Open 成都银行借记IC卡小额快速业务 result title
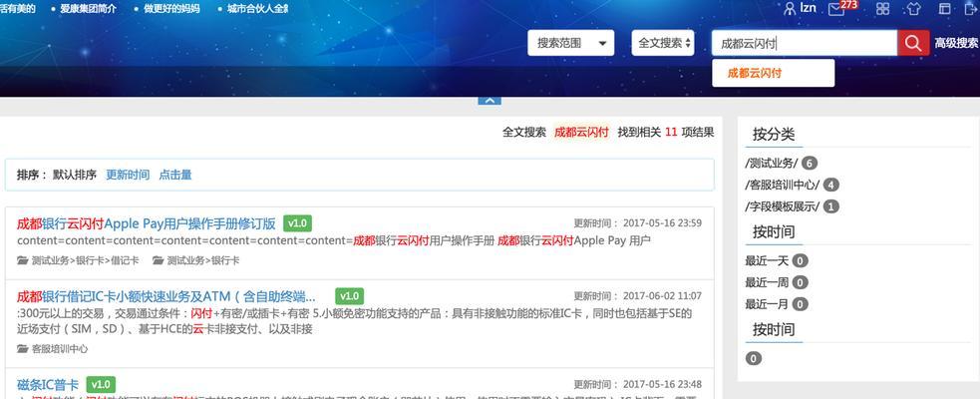Image resolution: width=980 pixels, height=399 pixels. click(x=166, y=296)
